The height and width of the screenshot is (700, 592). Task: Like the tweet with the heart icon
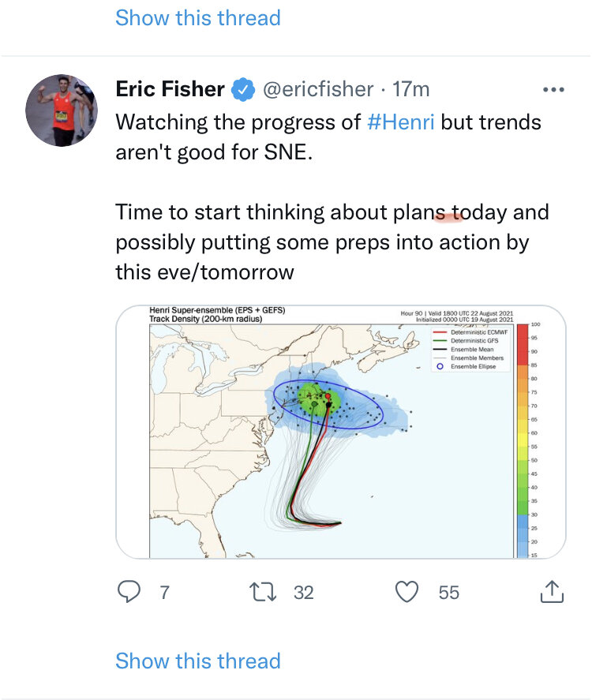tap(407, 592)
